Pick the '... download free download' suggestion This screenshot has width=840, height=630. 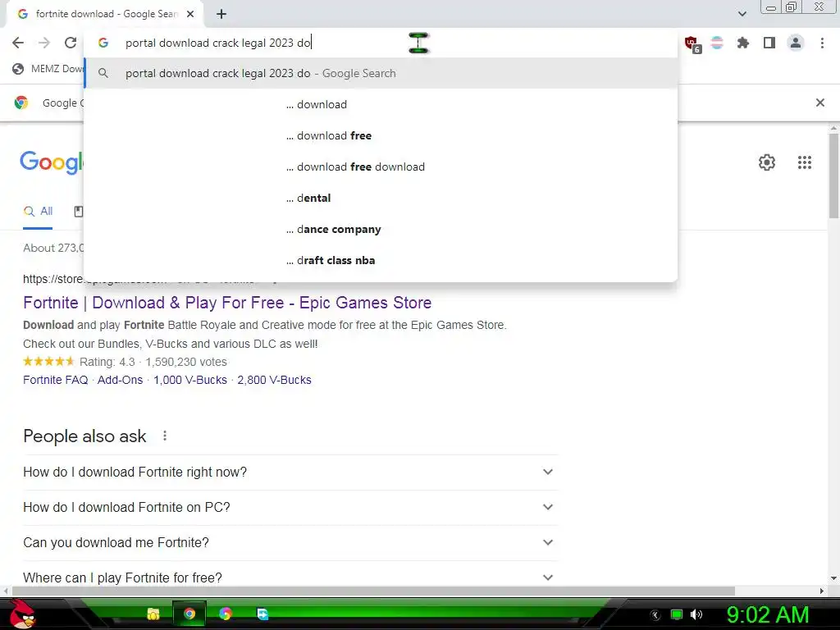point(381,167)
